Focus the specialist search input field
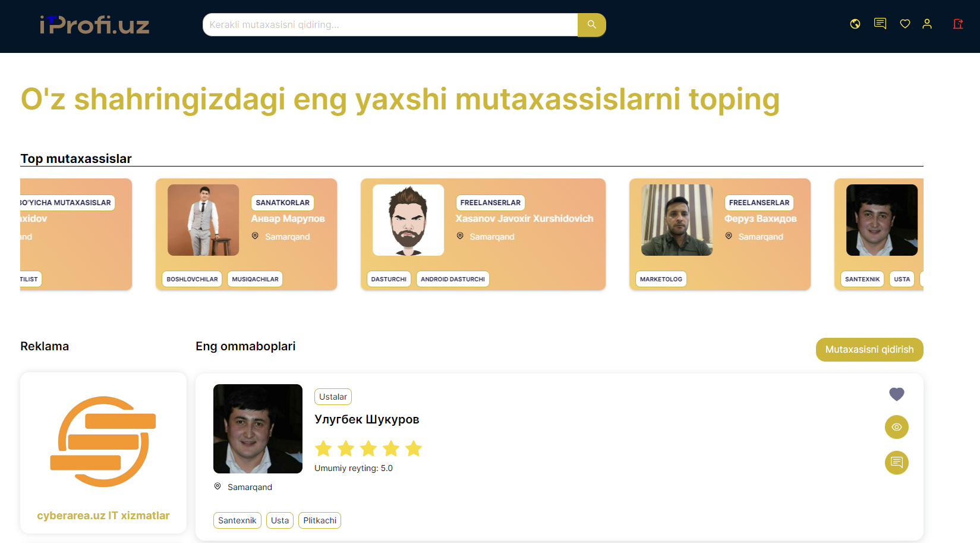This screenshot has width=980, height=543. coord(390,25)
